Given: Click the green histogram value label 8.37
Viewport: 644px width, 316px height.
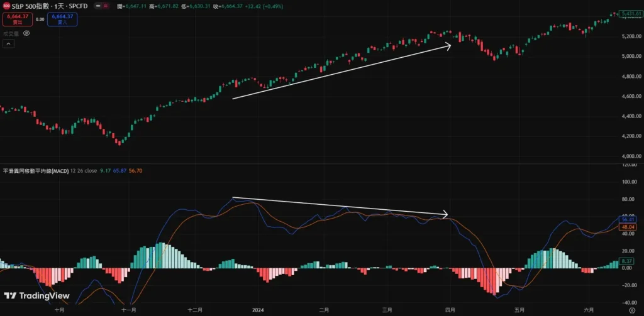Looking at the screenshot, I should click(x=627, y=261).
